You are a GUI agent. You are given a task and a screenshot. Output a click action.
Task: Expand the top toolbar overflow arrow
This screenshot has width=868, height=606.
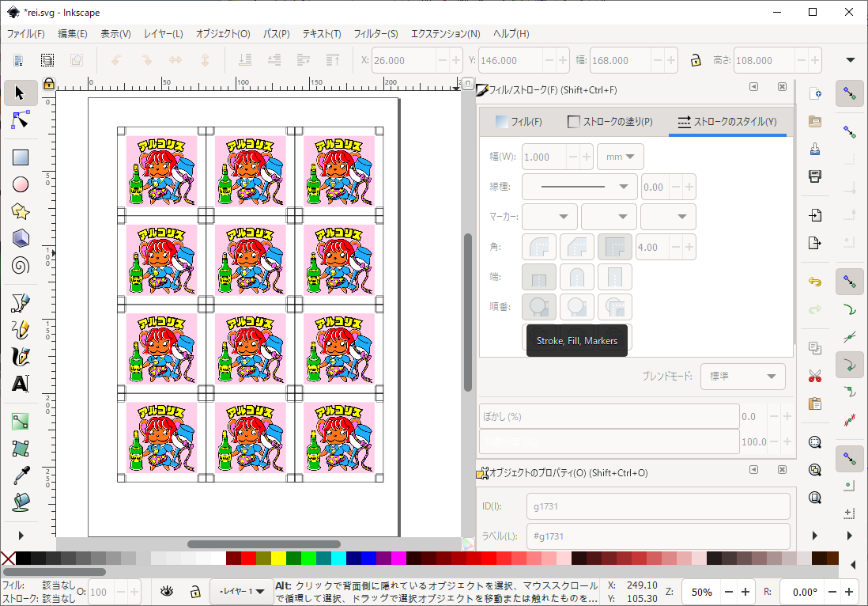pos(851,60)
